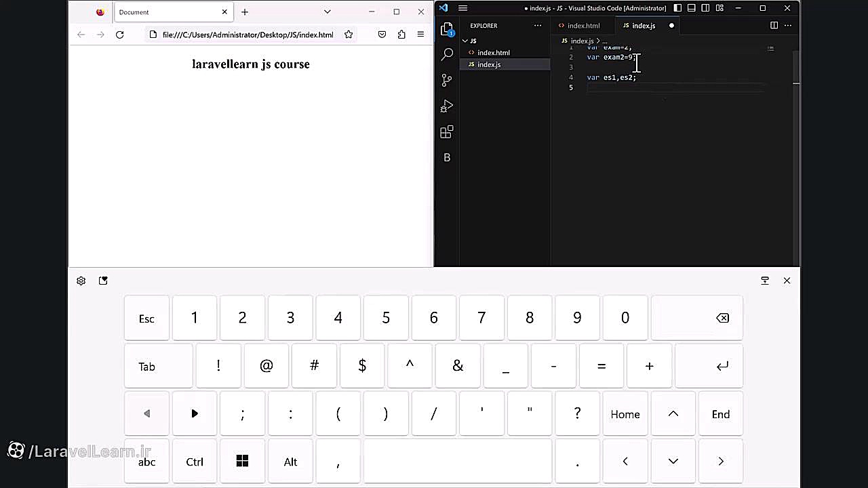
Task: Open Customize Layout icon in VS Code
Action: click(719, 8)
